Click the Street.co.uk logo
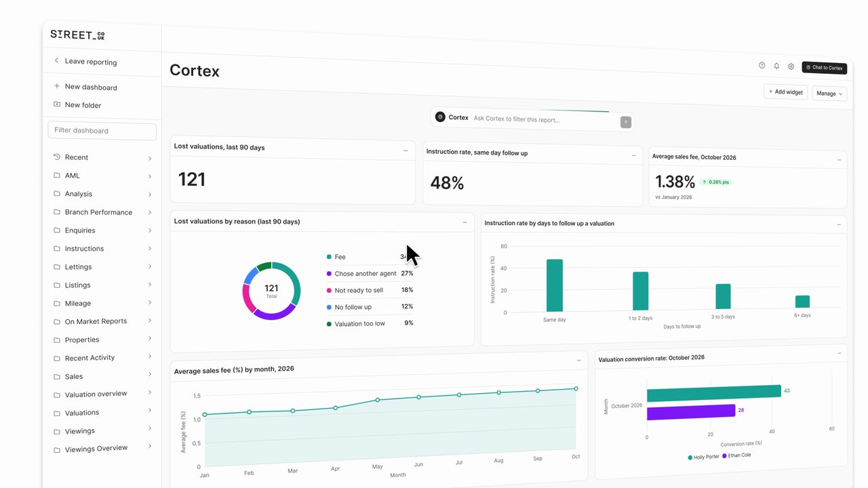The image size is (868, 488). point(77,35)
